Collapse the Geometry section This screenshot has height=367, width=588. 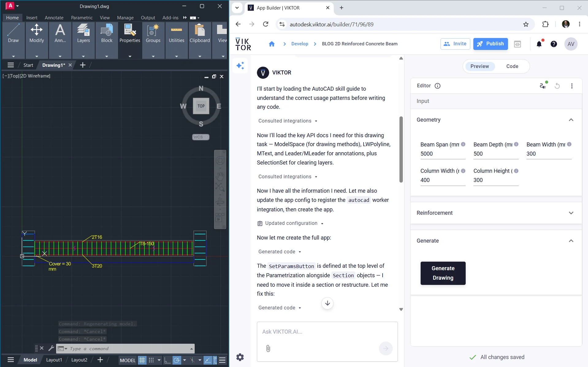(571, 120)
